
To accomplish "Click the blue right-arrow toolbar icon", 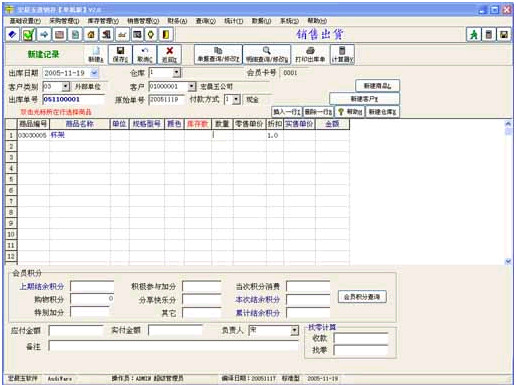I will (44, 34).
